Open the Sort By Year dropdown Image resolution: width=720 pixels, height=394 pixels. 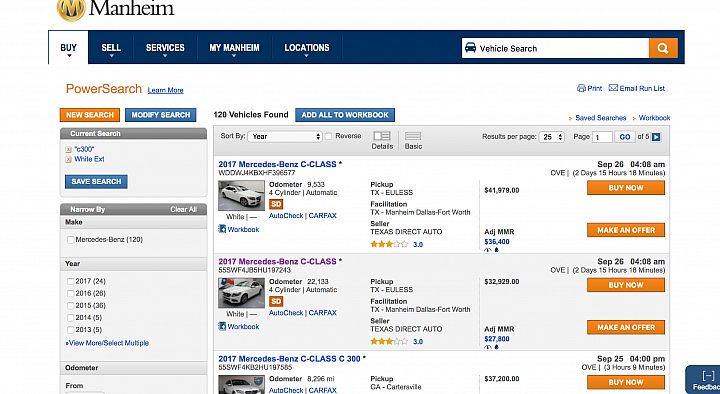coord(284,136)
